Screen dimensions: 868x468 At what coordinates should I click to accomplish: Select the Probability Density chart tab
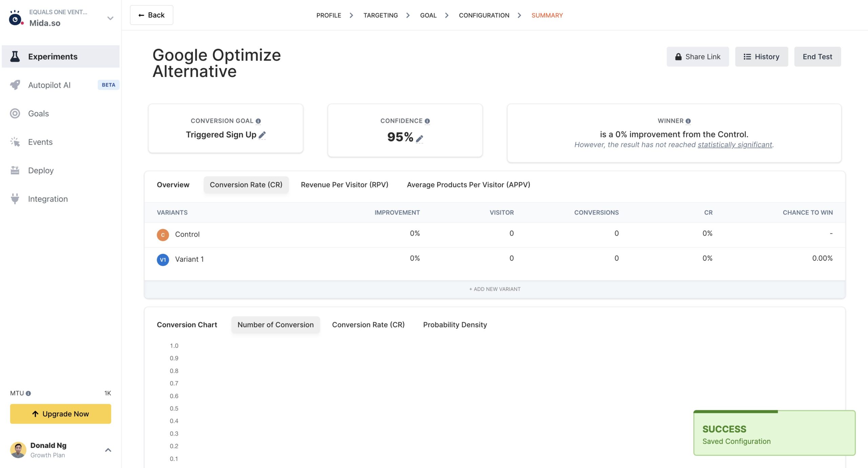pos(455,325)
